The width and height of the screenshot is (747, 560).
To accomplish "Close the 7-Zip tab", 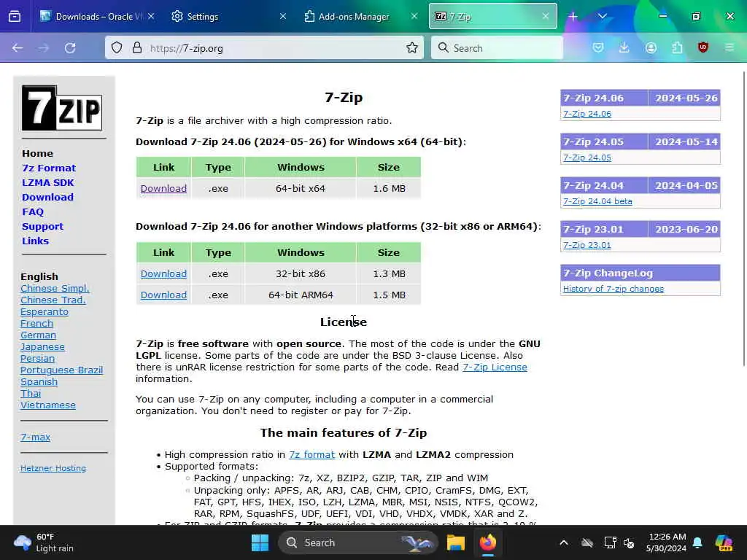I will tap(546, 16).
